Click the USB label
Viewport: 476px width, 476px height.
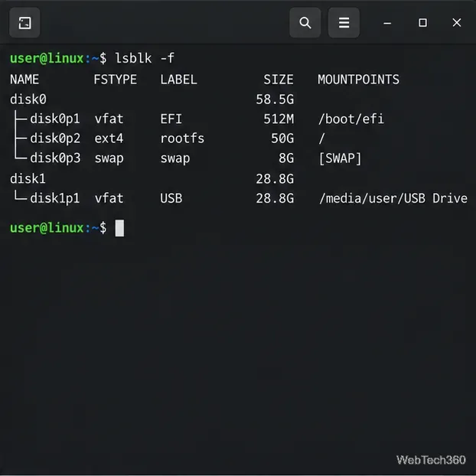[x=171, y=198]
